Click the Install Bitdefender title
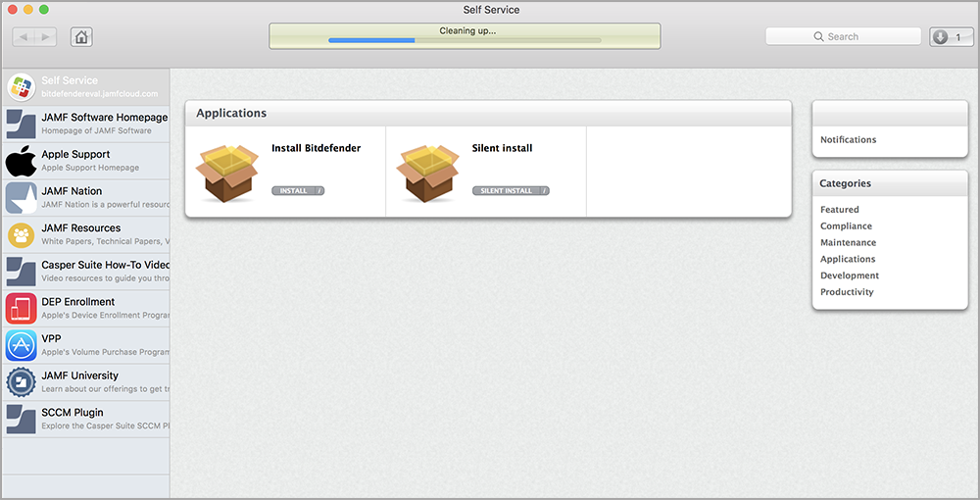This screenshot has height=500, width=980. coord(316,148)
